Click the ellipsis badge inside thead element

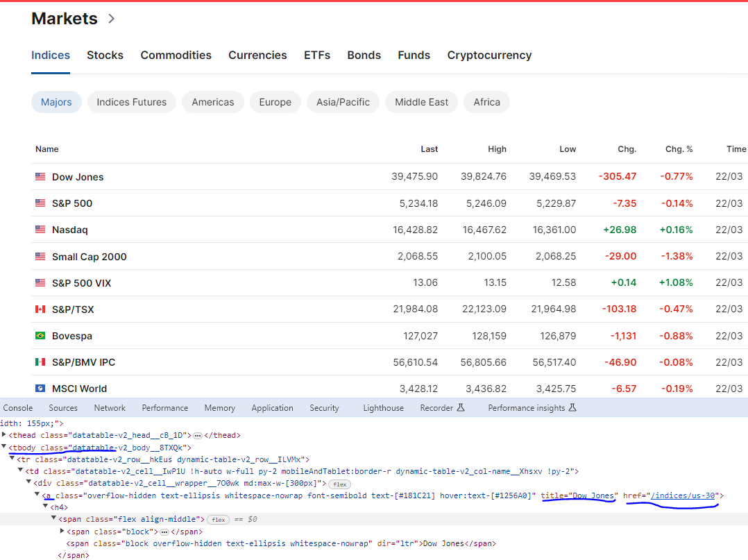[x=198, y=436]
